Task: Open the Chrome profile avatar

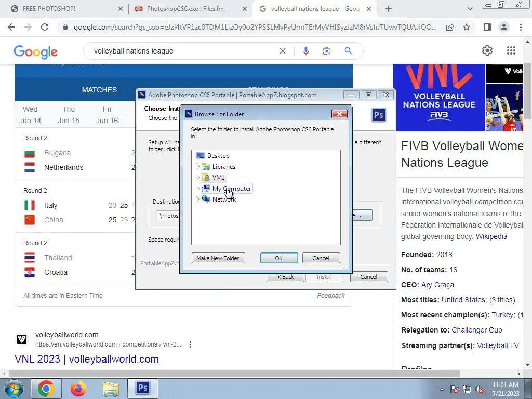Action: [x=504, y=27]
